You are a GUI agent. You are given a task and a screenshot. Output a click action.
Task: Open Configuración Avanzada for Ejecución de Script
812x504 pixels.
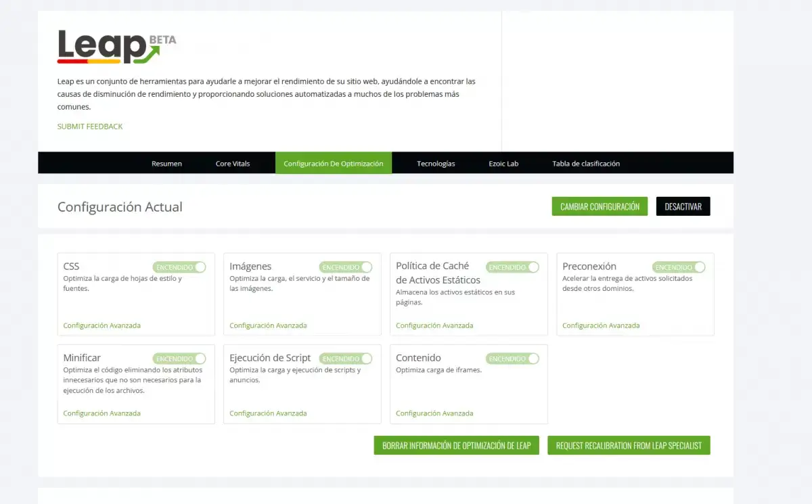[x=268, y=413]
